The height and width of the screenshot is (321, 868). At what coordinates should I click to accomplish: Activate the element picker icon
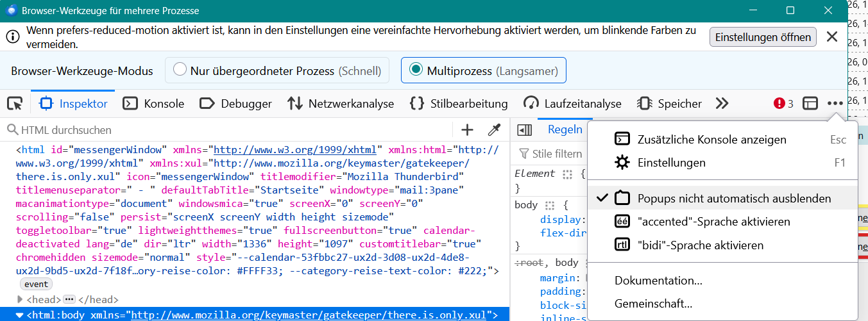click(15, 103)
